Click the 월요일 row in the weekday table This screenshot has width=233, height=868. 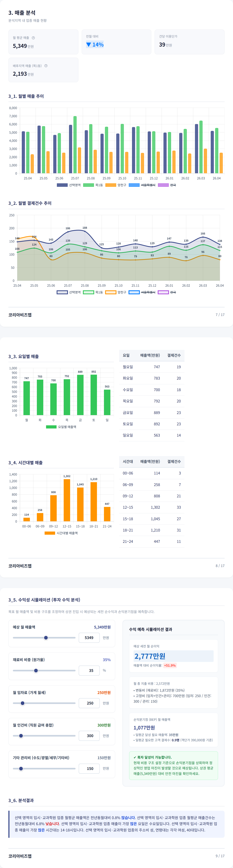click(x=152, y=367)
